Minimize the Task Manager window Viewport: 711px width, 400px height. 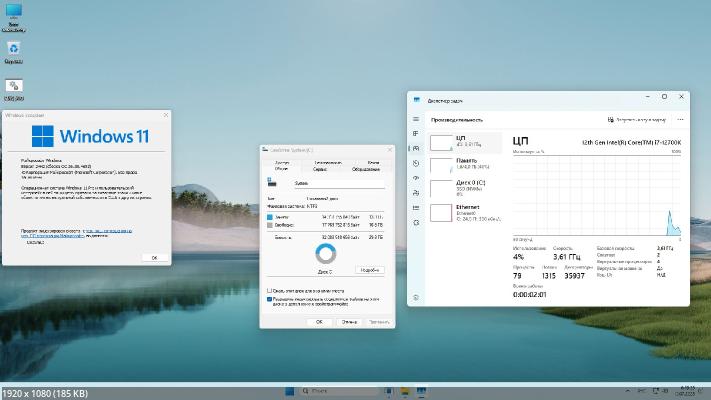tap(648, 97)
